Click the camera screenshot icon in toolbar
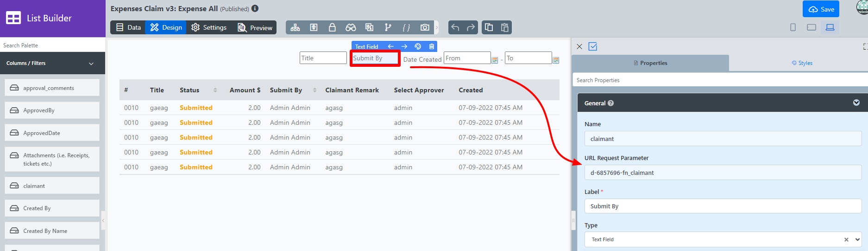The width and height of the screenshot is (868, 251). point(424,27)
